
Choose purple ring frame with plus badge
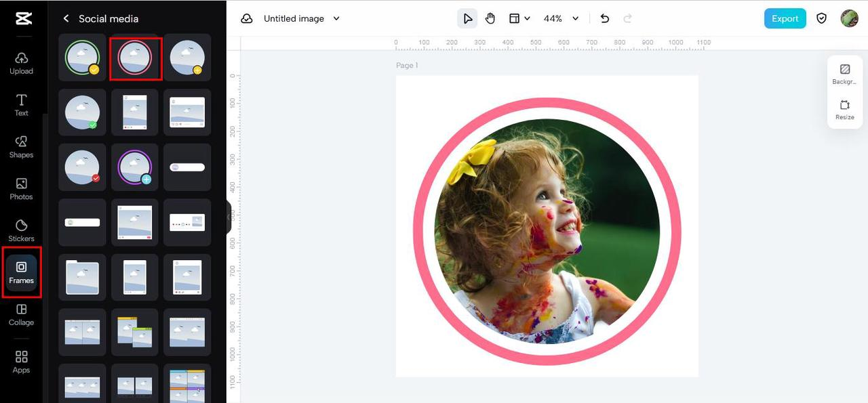point(135,167)
